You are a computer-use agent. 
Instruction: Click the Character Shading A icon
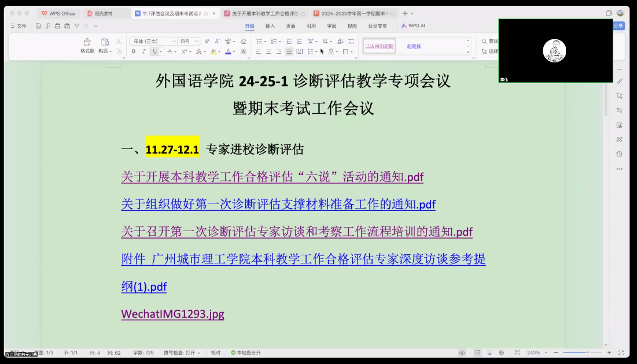click(x=244, y=51)
